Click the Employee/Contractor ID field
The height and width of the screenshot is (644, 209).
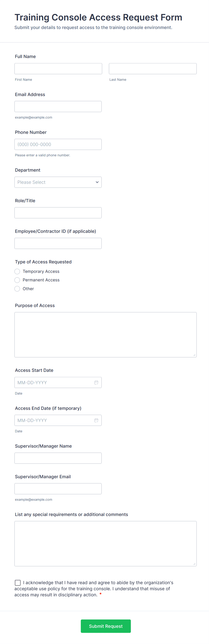point(58,244)
